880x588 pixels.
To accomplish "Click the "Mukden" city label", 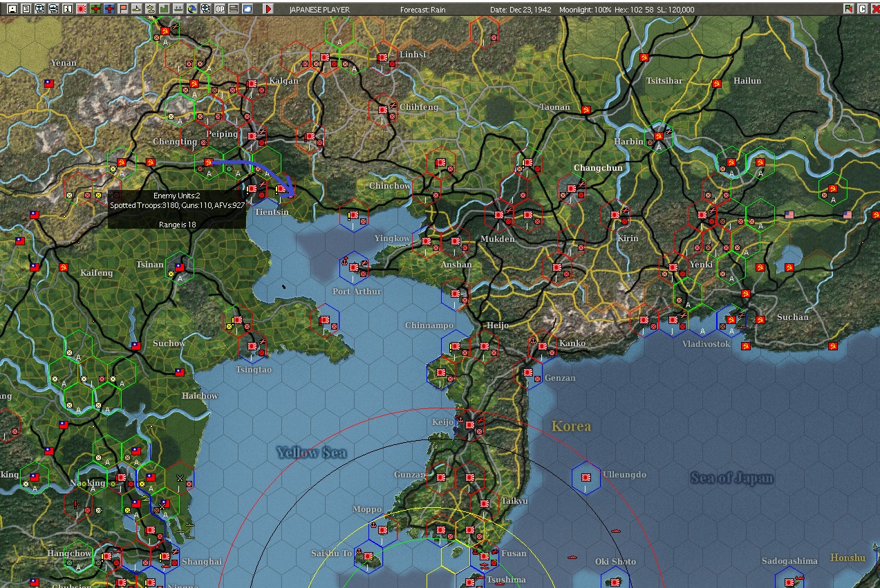I will [x=498, y=239].
